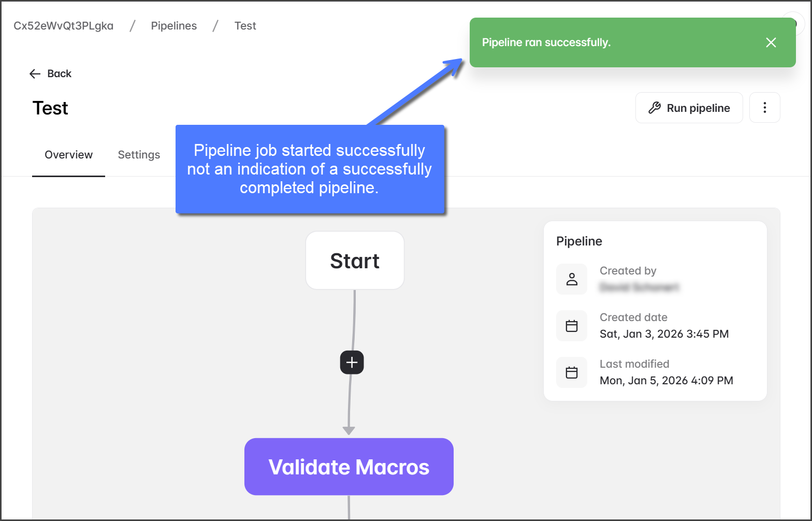Select the Validate Macros node
This screenshot has height=521, width=812.
349,467
